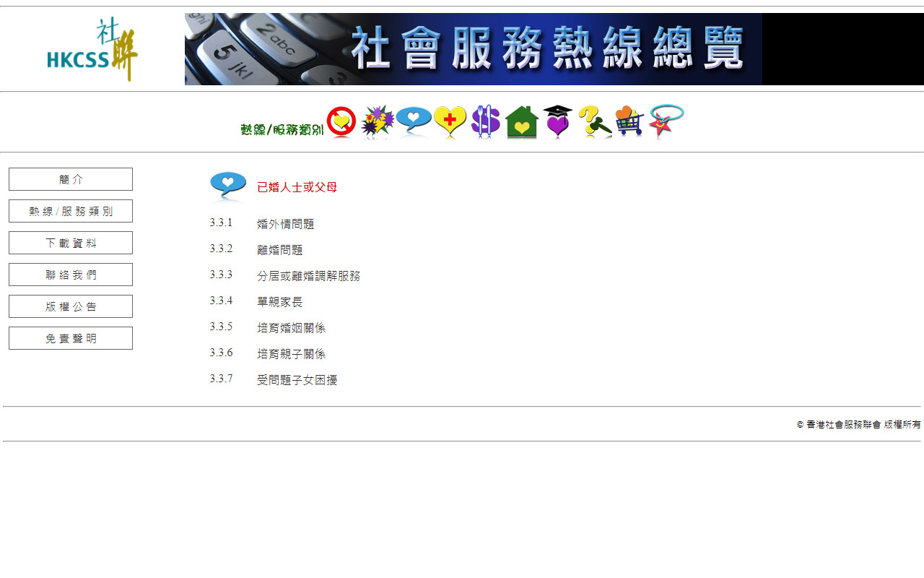Click the 社會服務熱線總覽 banner image
The height and width of the screenshot is (578, 924).
click(474, 49)
